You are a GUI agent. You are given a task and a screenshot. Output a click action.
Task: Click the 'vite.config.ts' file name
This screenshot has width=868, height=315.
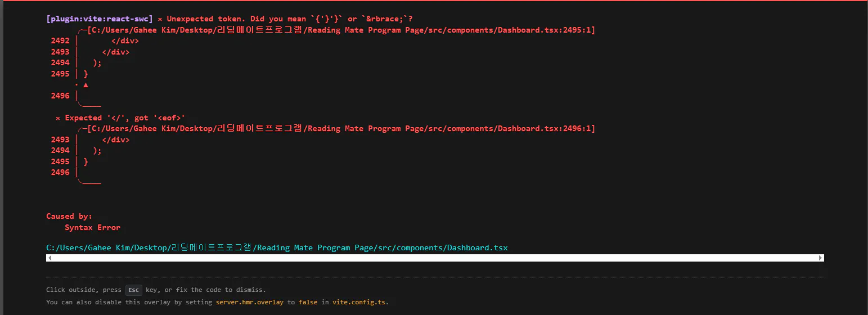[x=359, y=302]
